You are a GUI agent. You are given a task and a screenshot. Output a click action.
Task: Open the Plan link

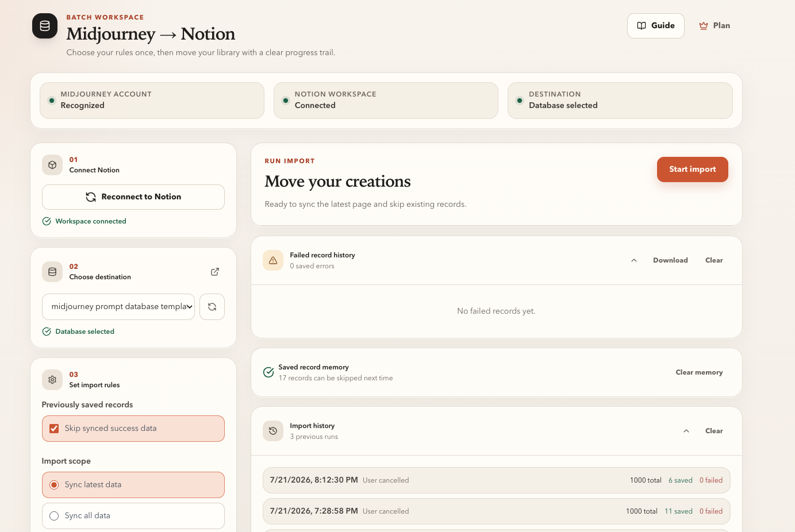(715, 26)
